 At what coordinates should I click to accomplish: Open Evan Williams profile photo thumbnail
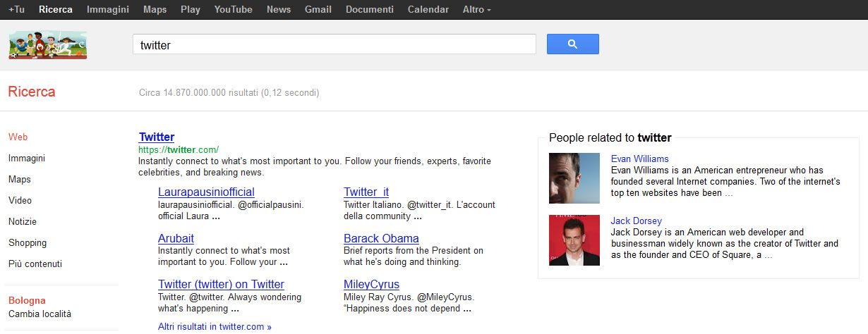(574, 178)
